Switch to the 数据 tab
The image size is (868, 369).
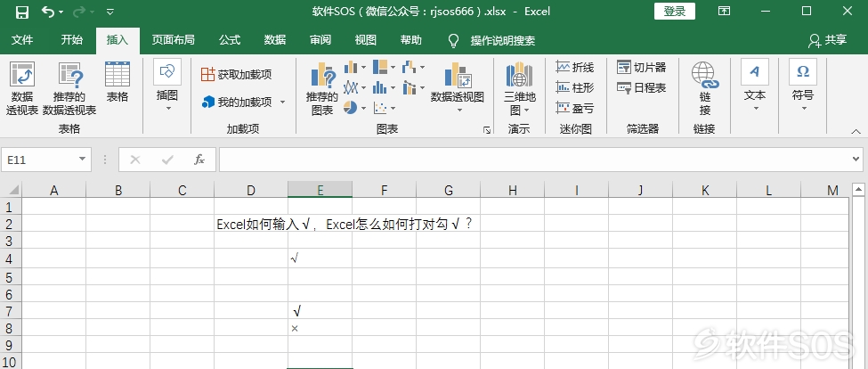click(275, 40)
